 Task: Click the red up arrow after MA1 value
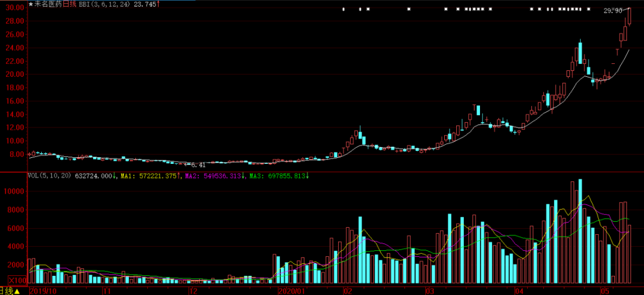pyautogui.click(x=179, y=176)
